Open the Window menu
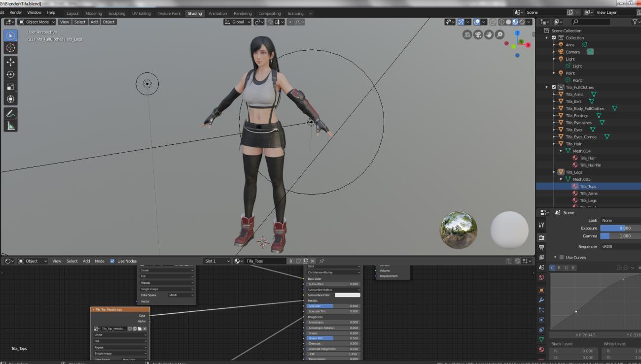The image size is (641, 364). pos(34,12)
